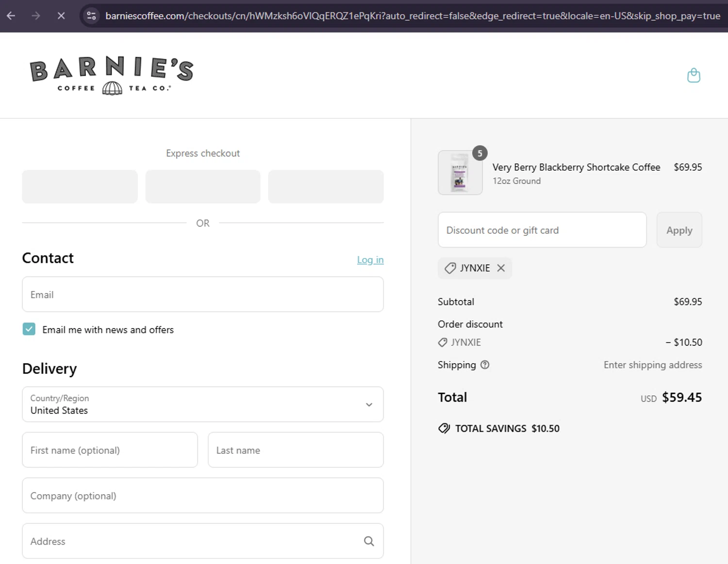Click the address search magnifier icon
Screen dimensions: 728x564
coord(369,541)
